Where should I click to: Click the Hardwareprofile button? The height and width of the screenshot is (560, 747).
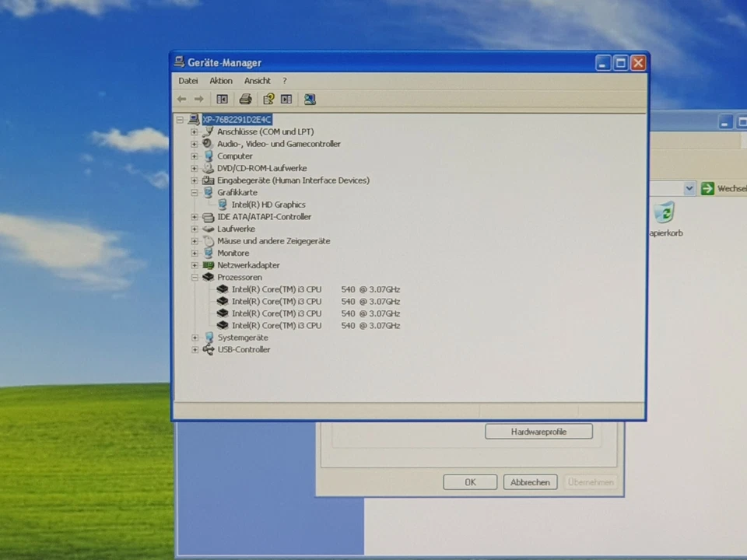pyautogui.click(x=538, y=432)
